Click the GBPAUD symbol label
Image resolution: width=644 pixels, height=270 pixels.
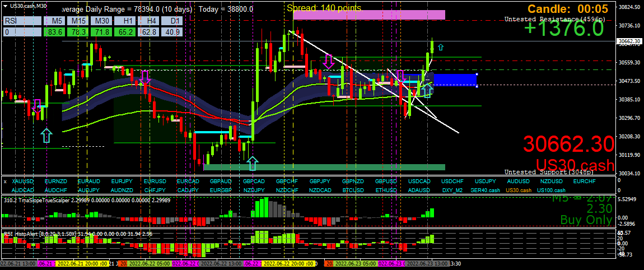[x=221, y=181]
